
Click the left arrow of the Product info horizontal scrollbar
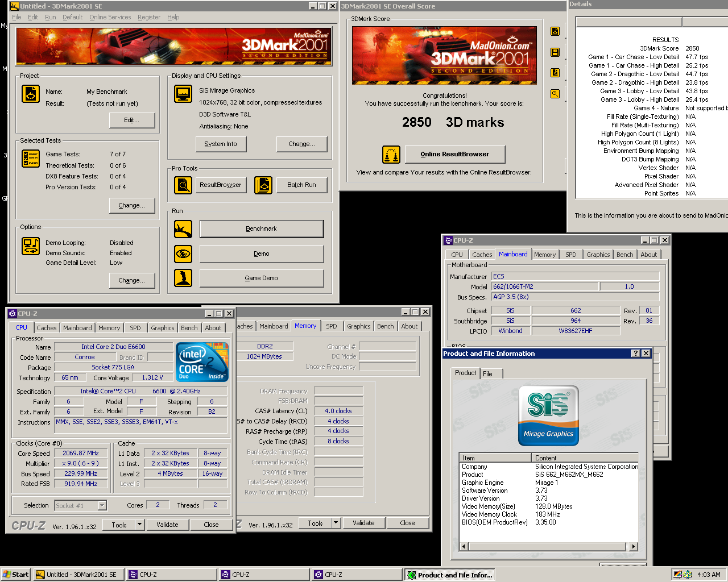pyautogui.click(x=464, y=547)
